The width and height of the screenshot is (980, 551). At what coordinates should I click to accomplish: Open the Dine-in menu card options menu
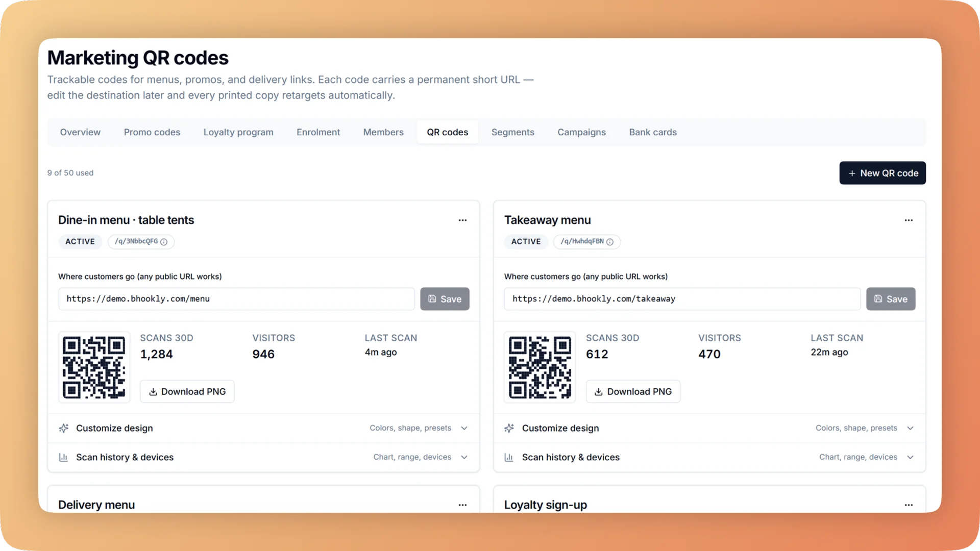click(x=462, y=220)
